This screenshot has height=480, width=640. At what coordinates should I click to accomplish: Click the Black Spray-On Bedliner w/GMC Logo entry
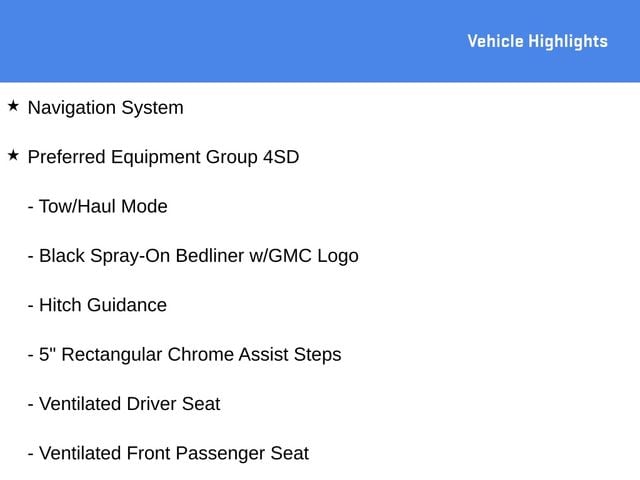193,256
